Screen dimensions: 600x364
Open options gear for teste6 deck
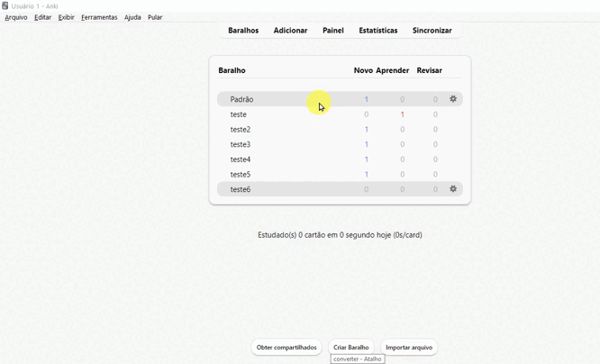point(453,189)
